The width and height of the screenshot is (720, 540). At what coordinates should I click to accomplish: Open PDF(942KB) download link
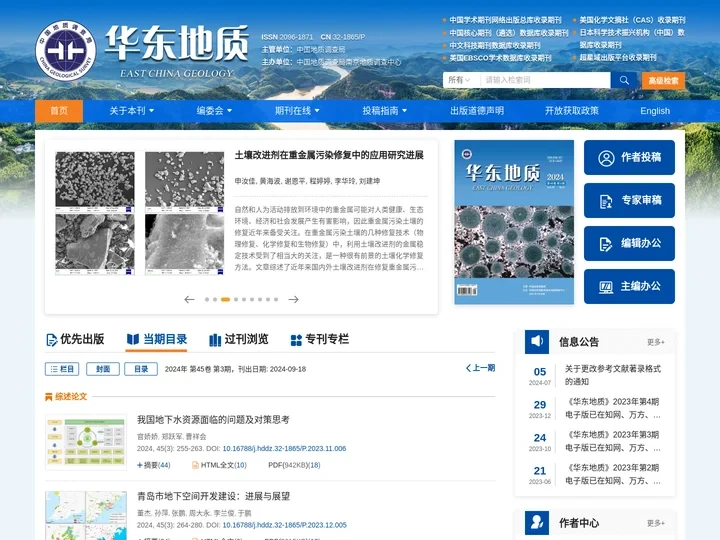[294, 465]
